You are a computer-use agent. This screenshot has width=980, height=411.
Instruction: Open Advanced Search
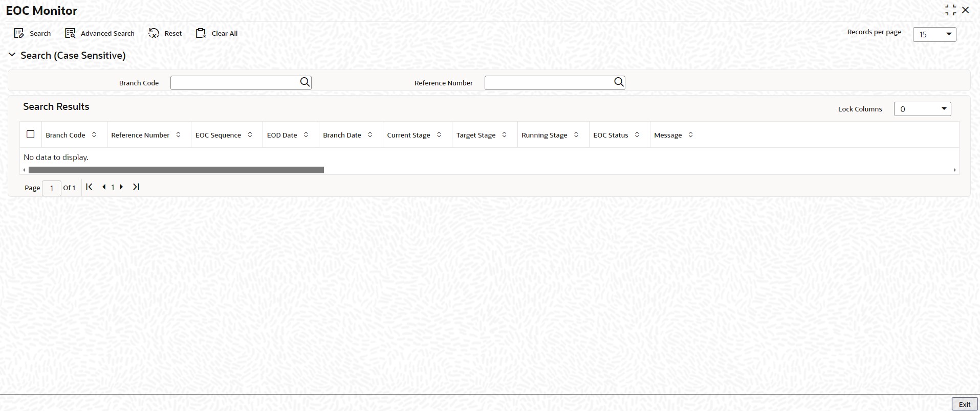coord(100,33)
